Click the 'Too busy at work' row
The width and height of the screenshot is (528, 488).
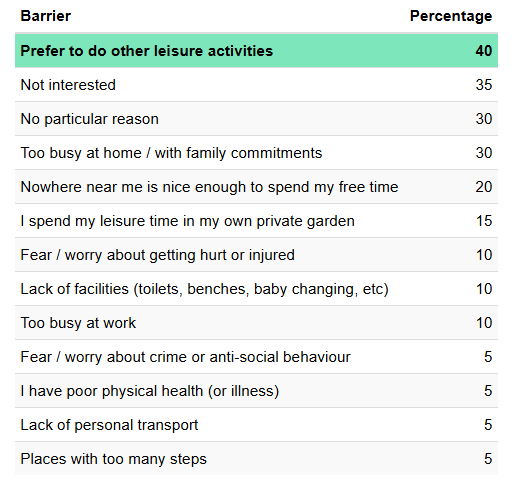pyautogui.click(x=256, y=323)
